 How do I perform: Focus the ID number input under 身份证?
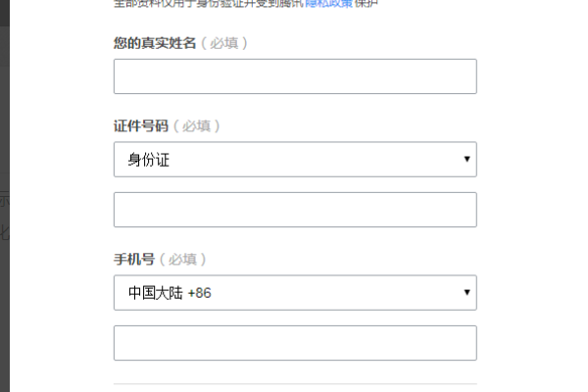pyautogui.click(x=294, y=210)
